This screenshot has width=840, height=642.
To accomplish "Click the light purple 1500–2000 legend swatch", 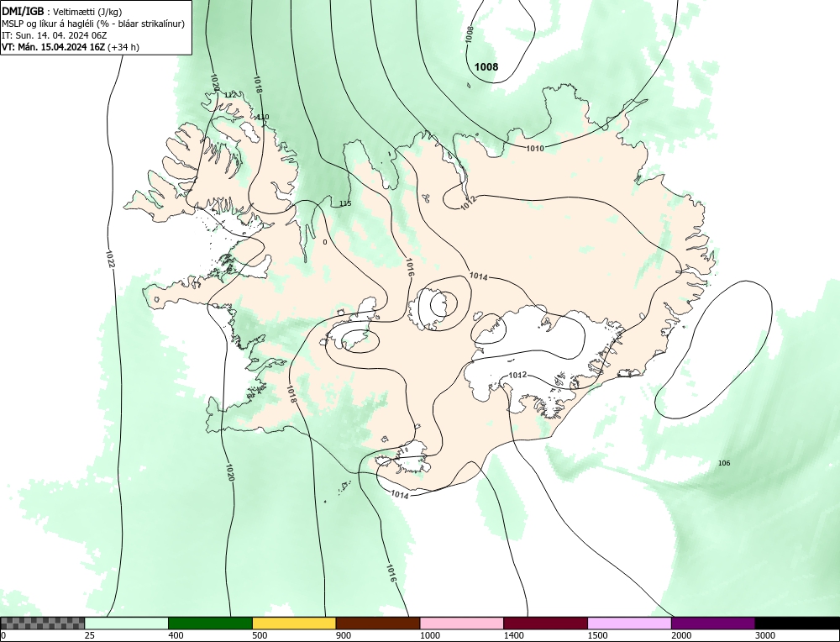I will point(629,623).
